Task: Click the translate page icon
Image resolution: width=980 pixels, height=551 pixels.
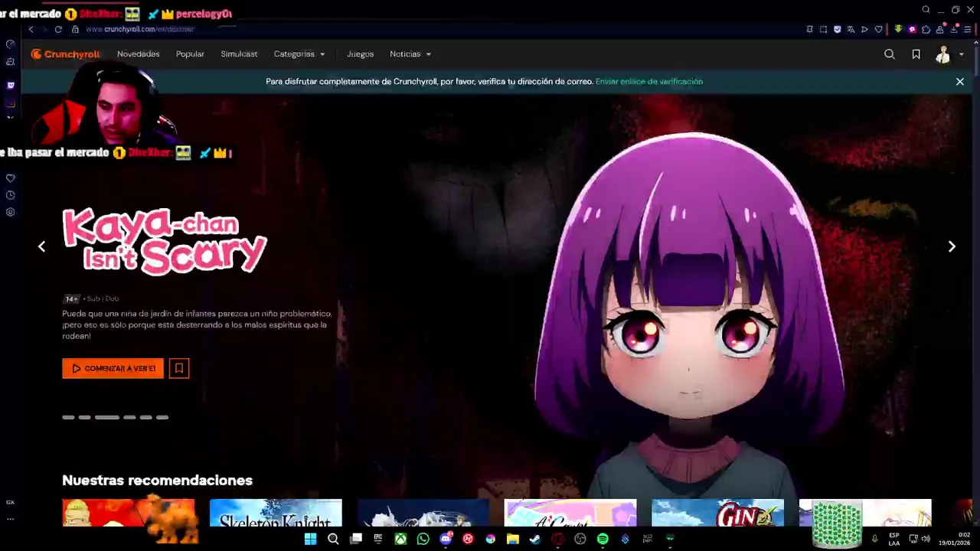Action: tap(851, 29)
